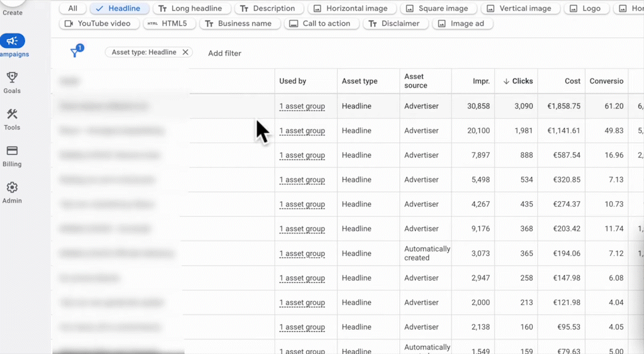Image resolution: width=644 pixels, height=354 pixels.
Task: Open asset group link in first row
Action: pos(302,107)
